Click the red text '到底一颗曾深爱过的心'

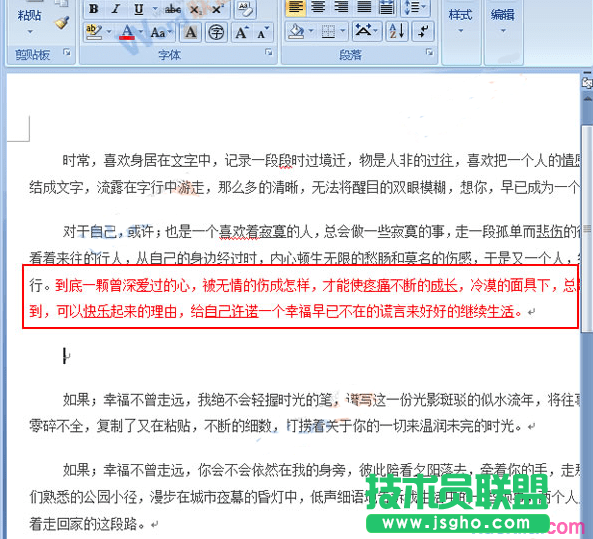(x=122, y=286)
